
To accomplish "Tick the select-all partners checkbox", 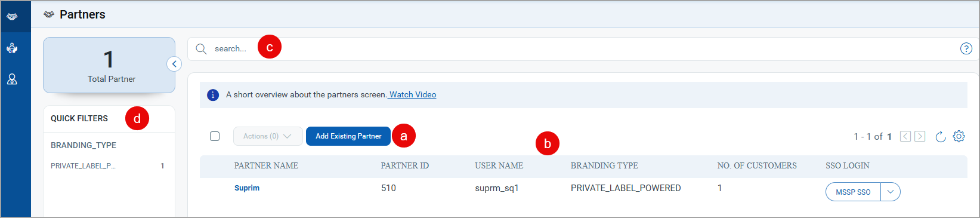I will tap(215, 136).
